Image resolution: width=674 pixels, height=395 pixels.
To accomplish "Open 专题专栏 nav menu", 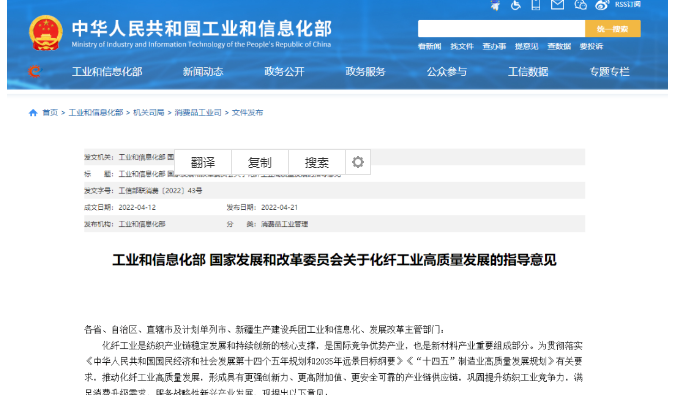I will pyautogui.click(x=610, y=72).
